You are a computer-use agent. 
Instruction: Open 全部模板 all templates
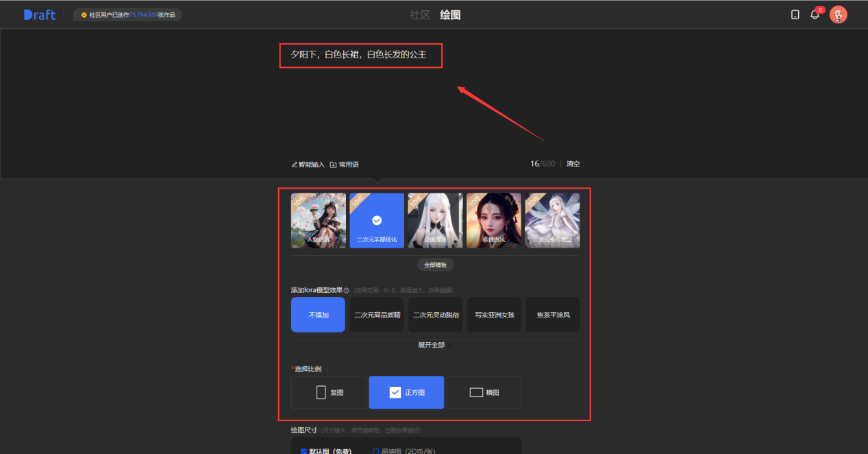click(x=435, y=265)
